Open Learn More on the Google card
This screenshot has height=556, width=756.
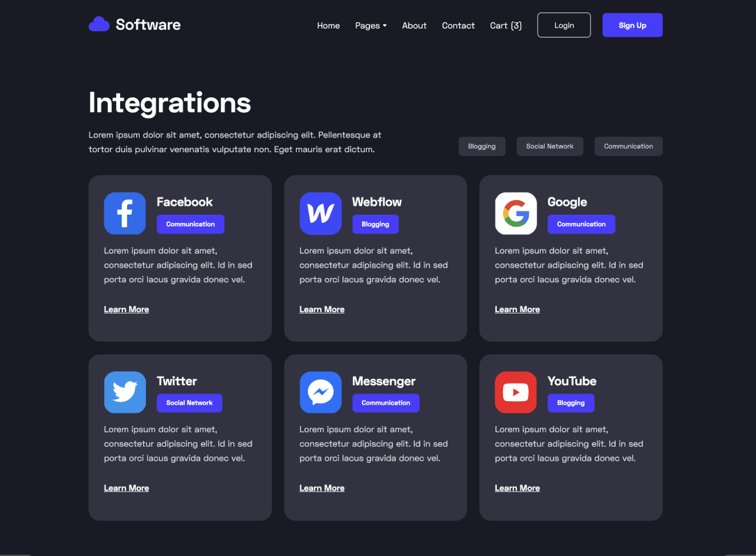point(517,309)
